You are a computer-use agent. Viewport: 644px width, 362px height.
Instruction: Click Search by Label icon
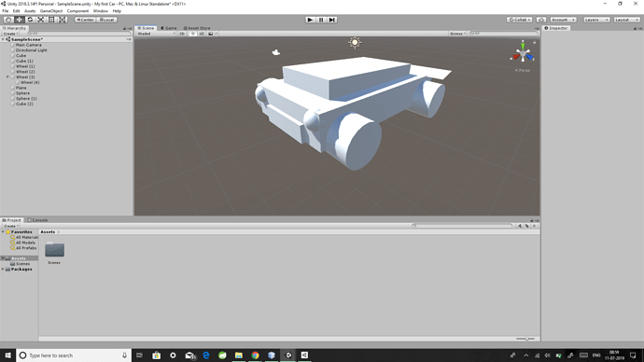527,226
